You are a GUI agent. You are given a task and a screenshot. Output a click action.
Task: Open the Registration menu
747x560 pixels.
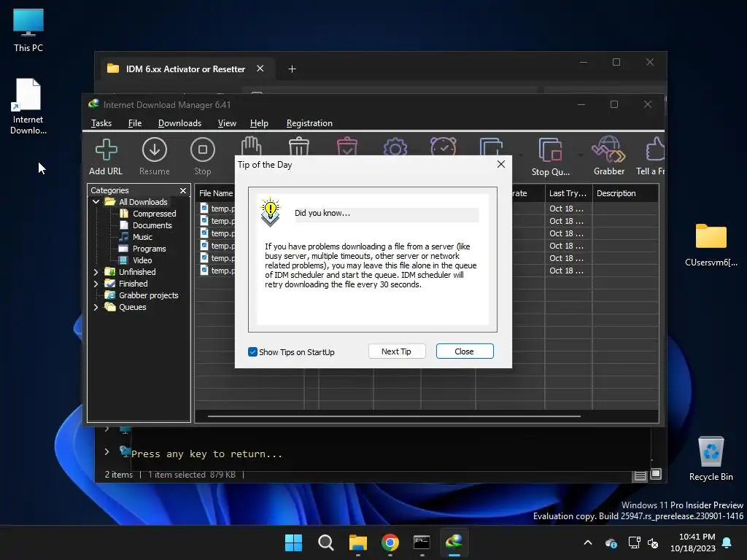point(309,123)
